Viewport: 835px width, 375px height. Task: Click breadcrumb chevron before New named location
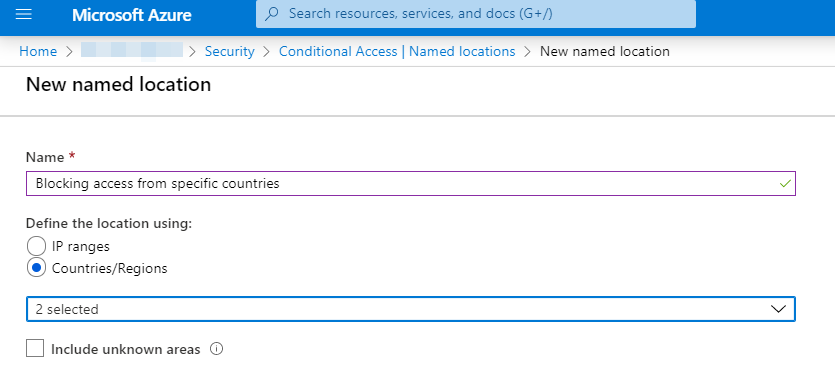click(528, 52)
